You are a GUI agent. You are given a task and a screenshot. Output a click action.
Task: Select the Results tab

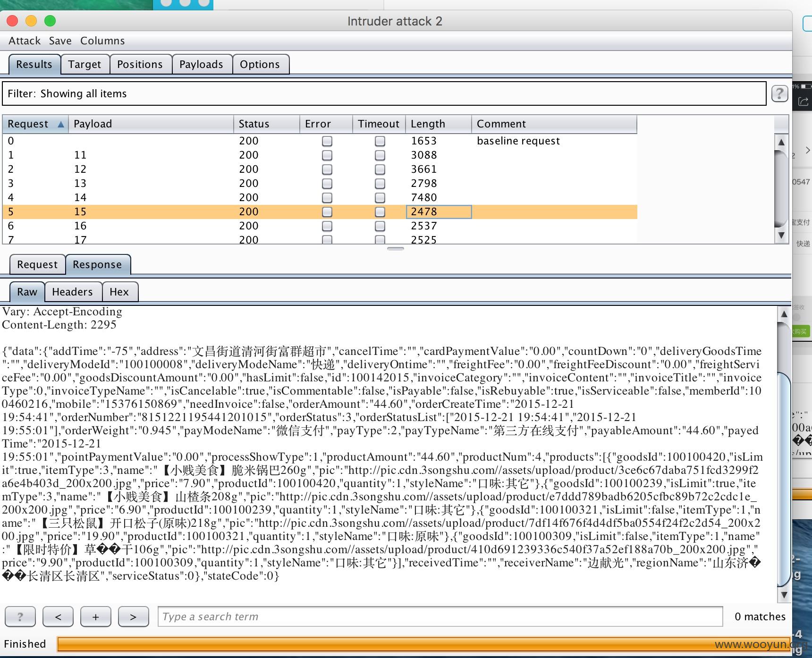34,64
